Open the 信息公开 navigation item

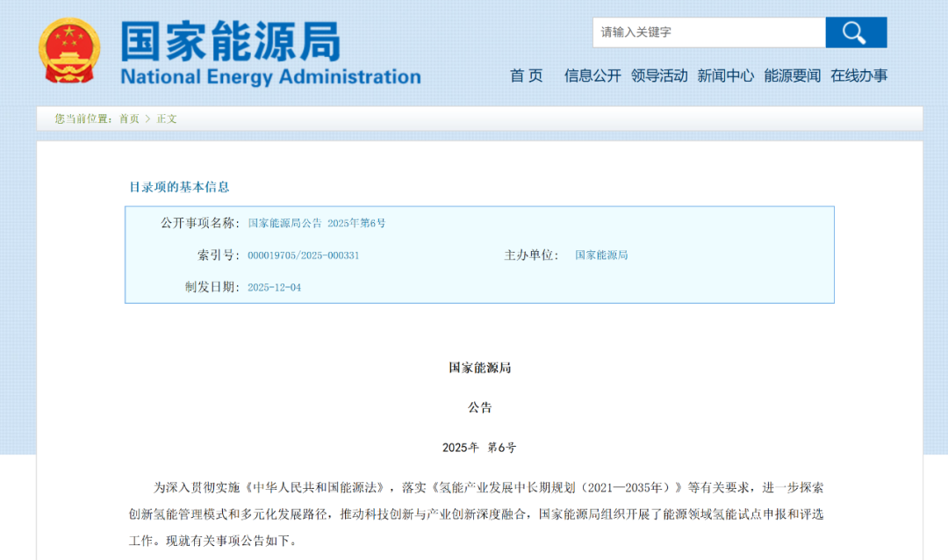click(592, 75)
